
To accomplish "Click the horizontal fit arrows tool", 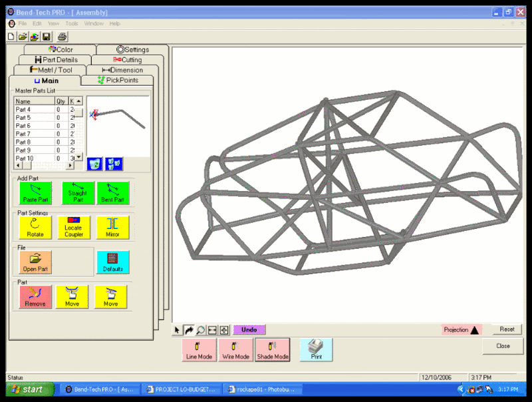I will 212,329.
